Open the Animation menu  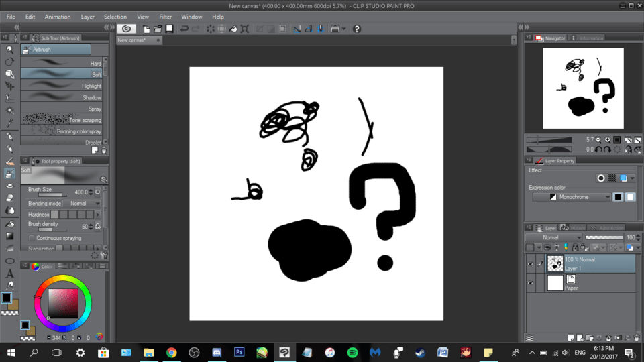58,17
